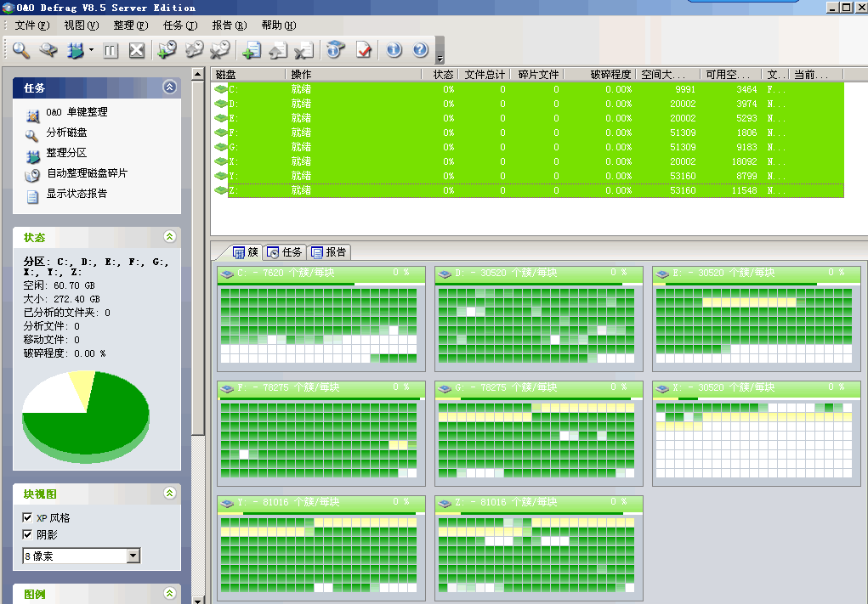Click the E: drive icon in the disk list
The width and height of the screenshot is (868, 604).
pyautogui.click(x=221, y=118)
